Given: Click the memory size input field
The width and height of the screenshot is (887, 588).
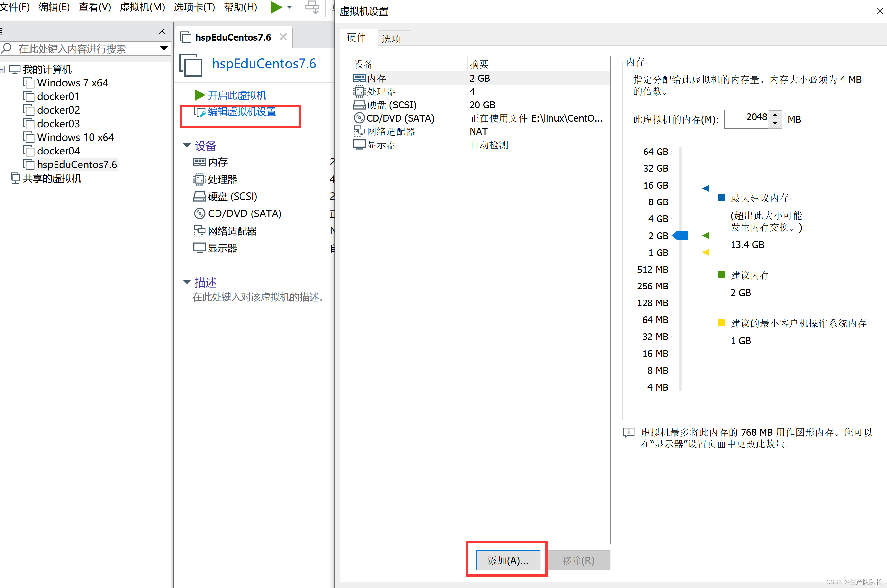Looking at the screenshot, I should pyautogui.click(x=746, y=119).
